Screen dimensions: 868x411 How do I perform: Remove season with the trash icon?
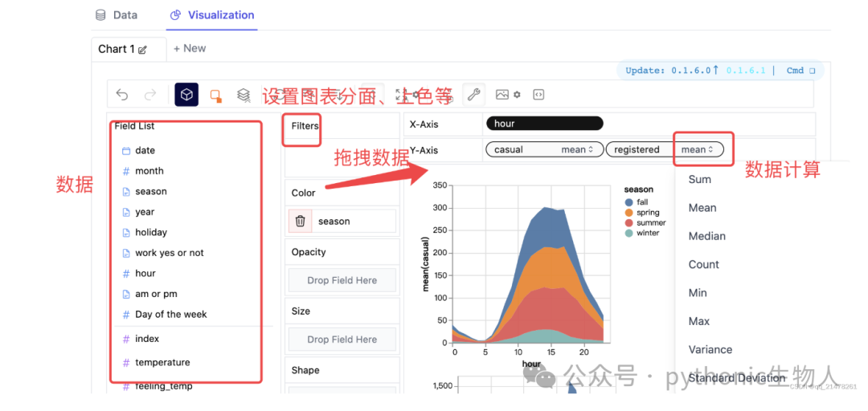(300, 222)
